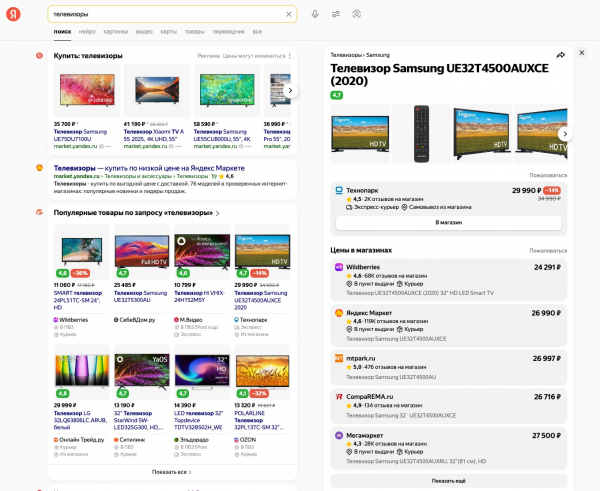Start voice search with the microphone icon
Viewport: 600px width, 491px height.
[315, 14]
